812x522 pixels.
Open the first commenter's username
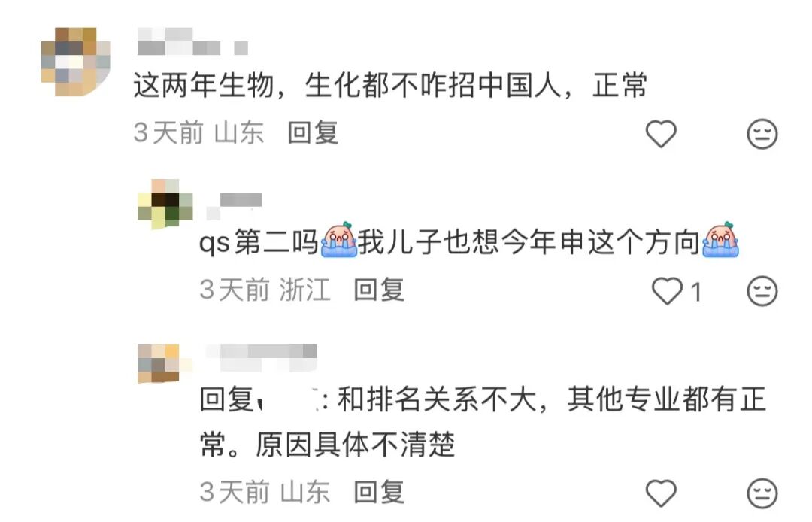pyautogui.click(x=192, y=41)
